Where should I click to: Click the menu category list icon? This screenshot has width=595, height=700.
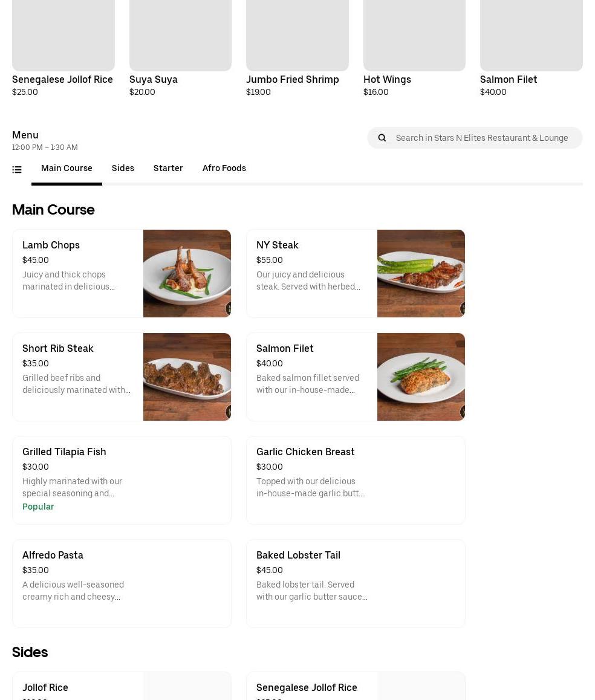17,170
